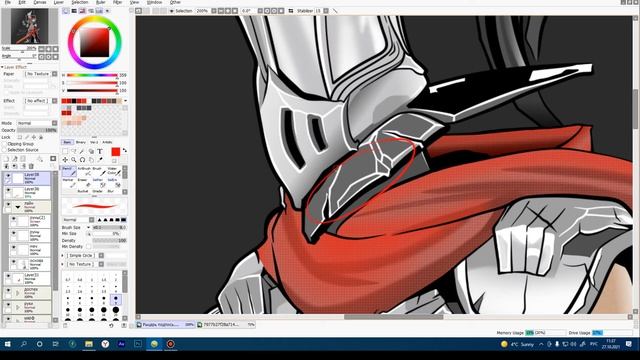Switch to the Artistic brush tab
Image resolution: width=640 pixels, height=360 pixels.
107,142
